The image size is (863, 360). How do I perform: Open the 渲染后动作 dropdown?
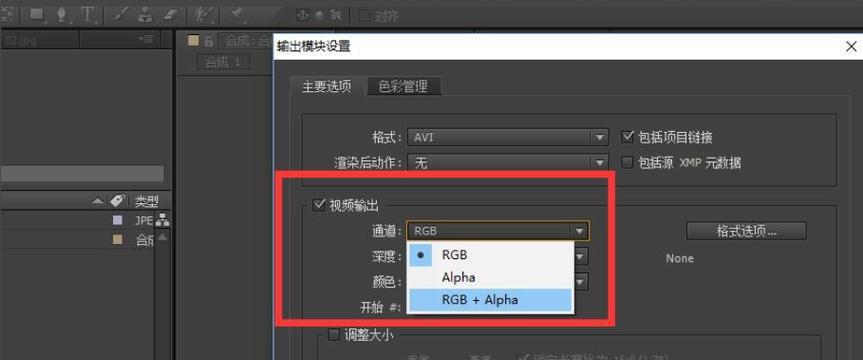[507, 163]
